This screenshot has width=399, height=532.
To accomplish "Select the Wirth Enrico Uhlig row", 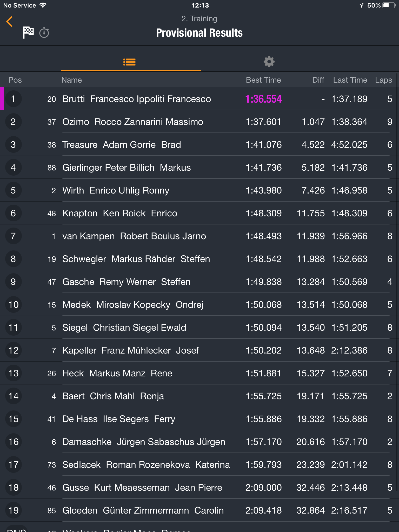I will tap(199, 190).
